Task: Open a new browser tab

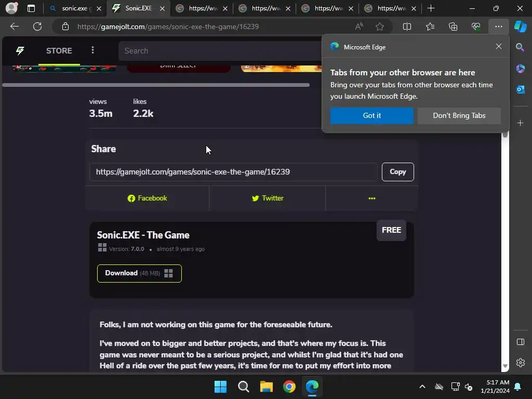Action: [431, 8]
